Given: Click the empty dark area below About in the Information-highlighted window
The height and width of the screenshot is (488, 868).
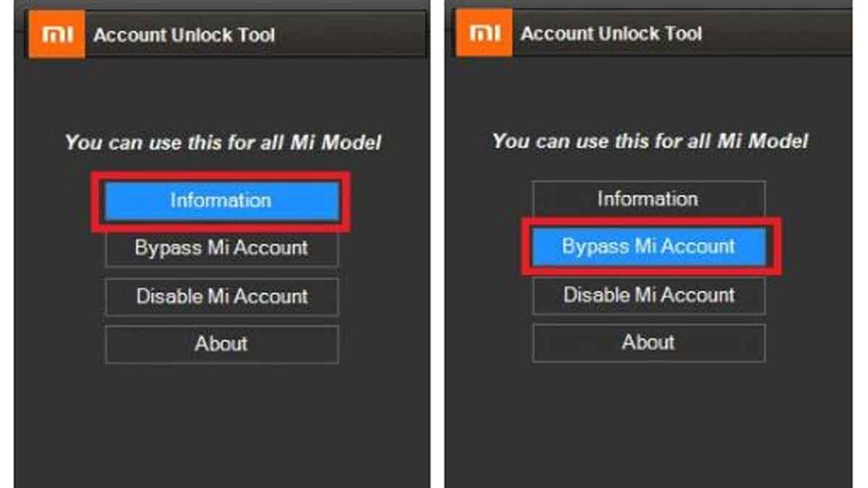Looking at the screenshot, I should 221,427.
